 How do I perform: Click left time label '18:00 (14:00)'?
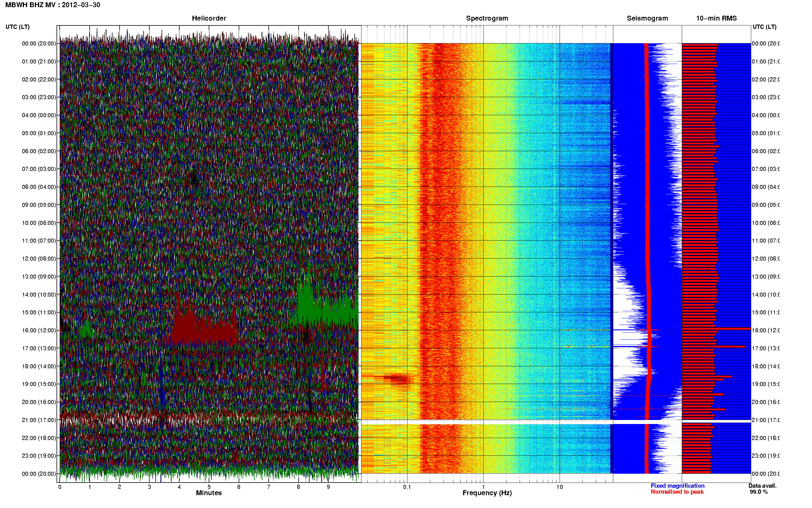pos(39,366)
